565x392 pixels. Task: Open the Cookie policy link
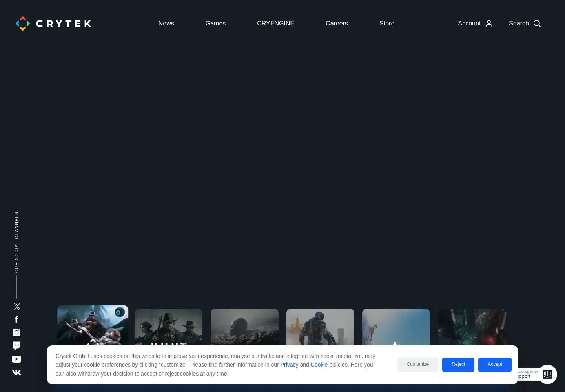[319, 365]
